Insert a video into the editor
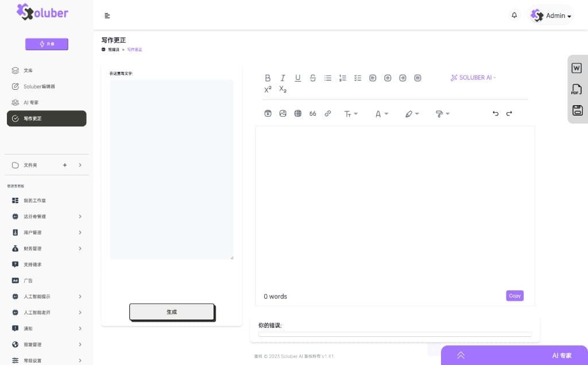The height and width of the screenshot is (365, 588). tap(268, 113)
